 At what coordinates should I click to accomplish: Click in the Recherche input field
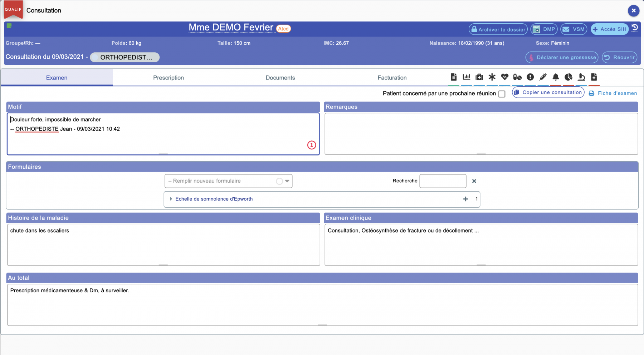(443, 181)
